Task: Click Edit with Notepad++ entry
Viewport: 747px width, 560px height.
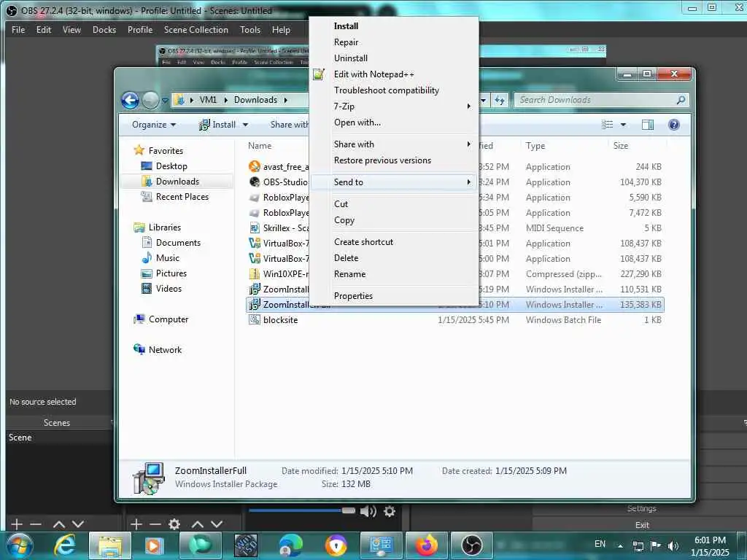Action: point(374,74)
